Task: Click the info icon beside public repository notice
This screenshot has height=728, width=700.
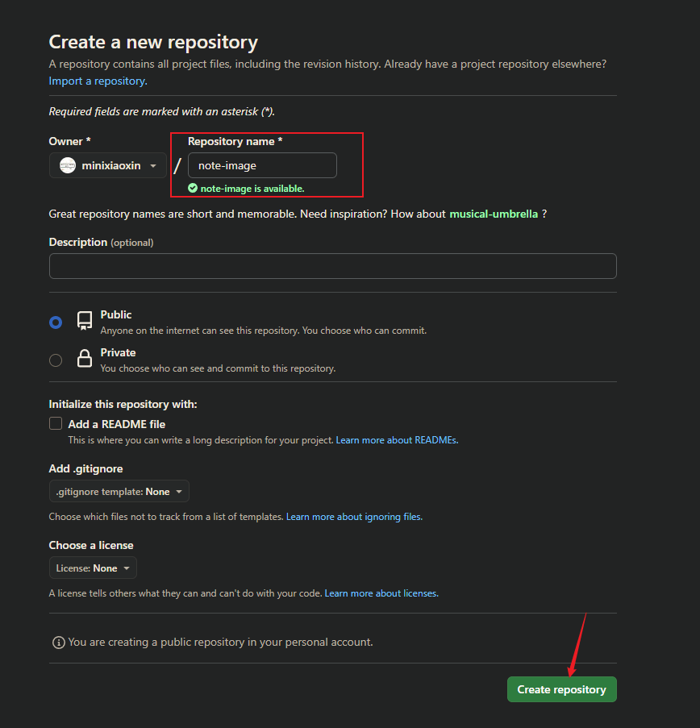Action: [59, 643]
